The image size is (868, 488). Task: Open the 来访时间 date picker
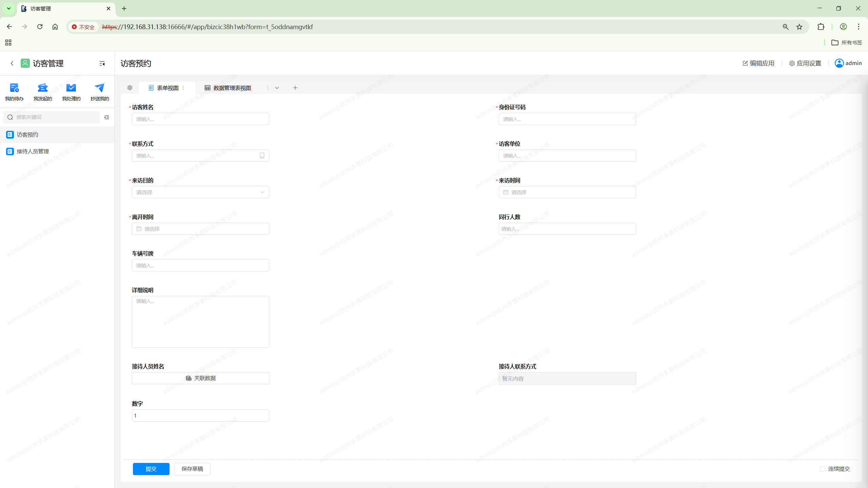pos(567,192)
